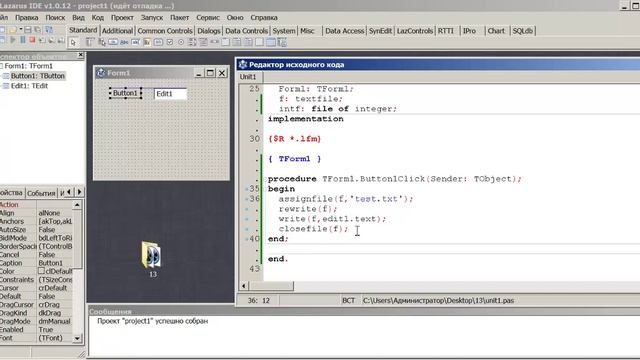The image size is (640, 360).
Task: Select the TPanel component icon
Action: [x=260, y=42]
